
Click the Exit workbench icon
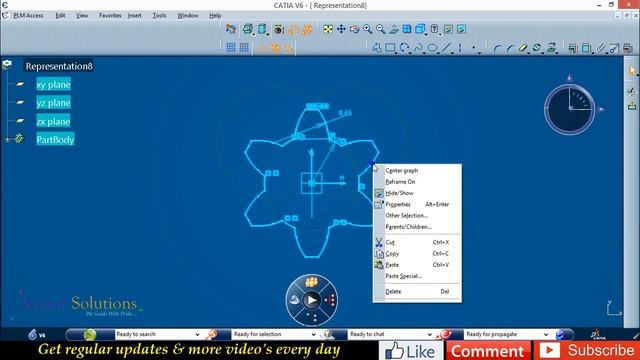tap(632, 106)
